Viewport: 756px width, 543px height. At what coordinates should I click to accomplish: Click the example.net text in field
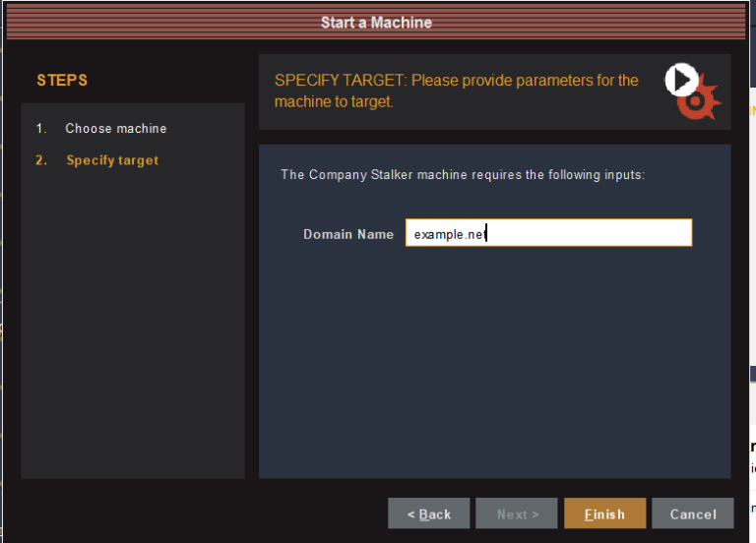point(450,234)
